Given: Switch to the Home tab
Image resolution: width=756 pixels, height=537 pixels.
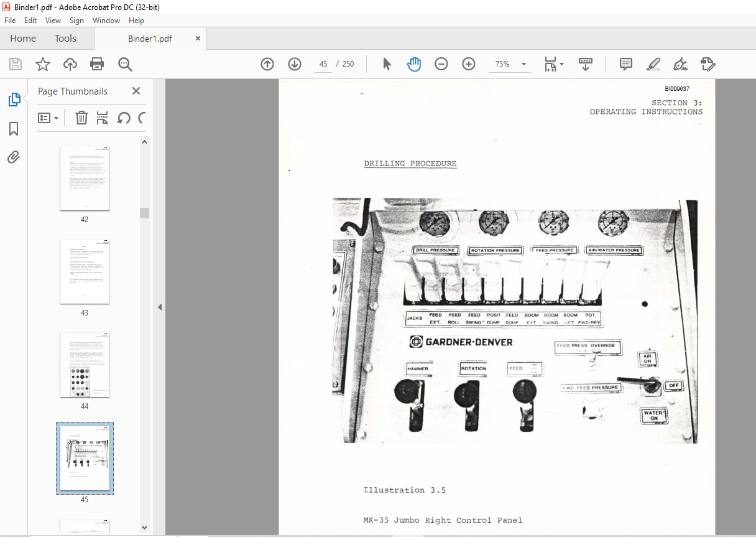Looking at the screenshot, I should tap(23, 39).
